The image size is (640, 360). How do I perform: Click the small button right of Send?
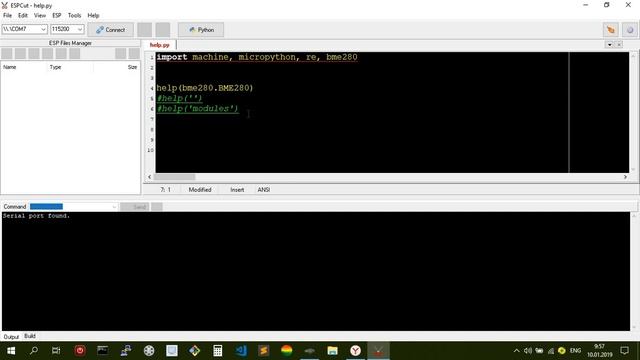tap(157, 207)
